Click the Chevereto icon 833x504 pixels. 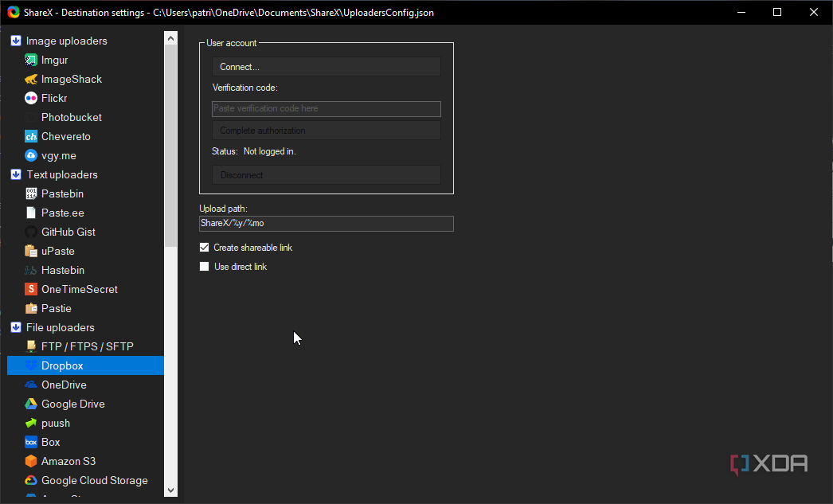click(31, 136)
